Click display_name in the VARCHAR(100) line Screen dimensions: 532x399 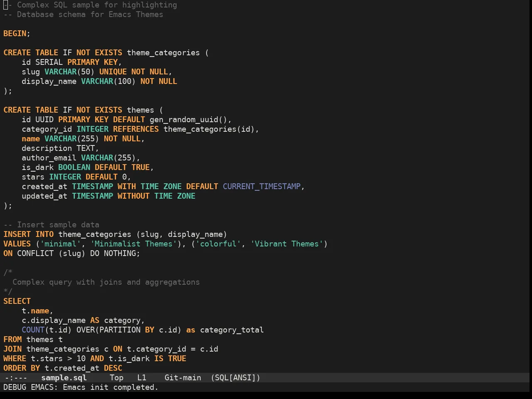(49, 81)
